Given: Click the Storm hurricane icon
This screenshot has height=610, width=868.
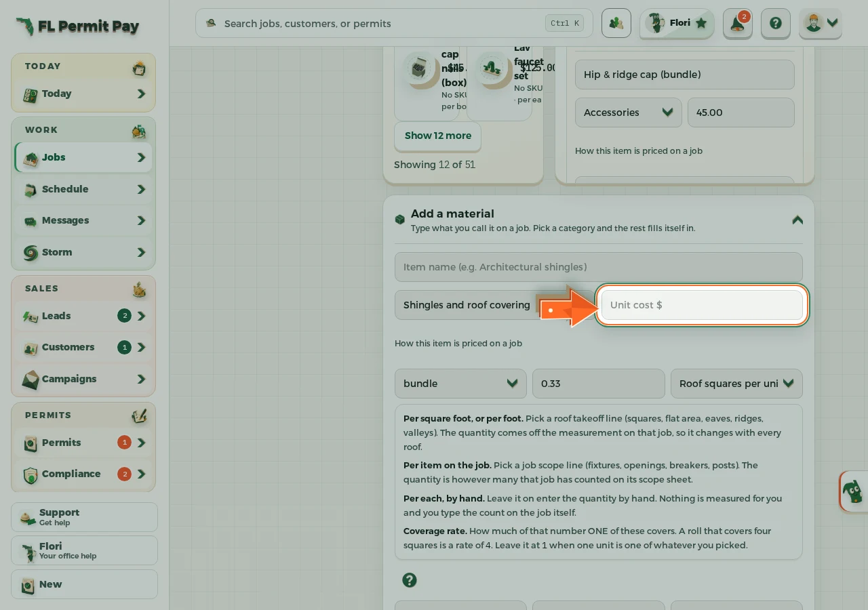Looking at the screenshot, I should (30, 253).
